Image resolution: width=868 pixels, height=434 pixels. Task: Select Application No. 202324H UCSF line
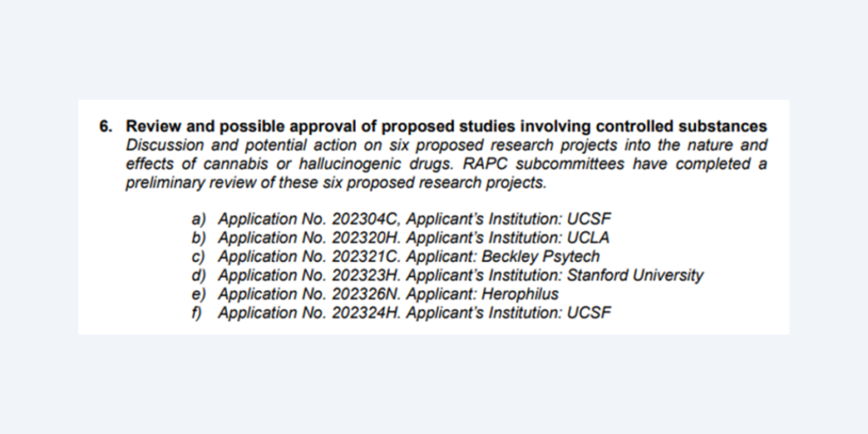tap(415, 313)
